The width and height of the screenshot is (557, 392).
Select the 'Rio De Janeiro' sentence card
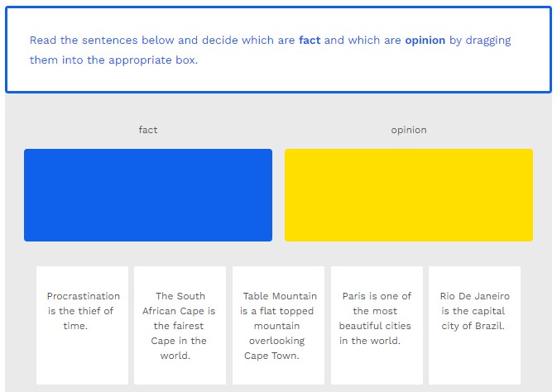click(474, 325)
